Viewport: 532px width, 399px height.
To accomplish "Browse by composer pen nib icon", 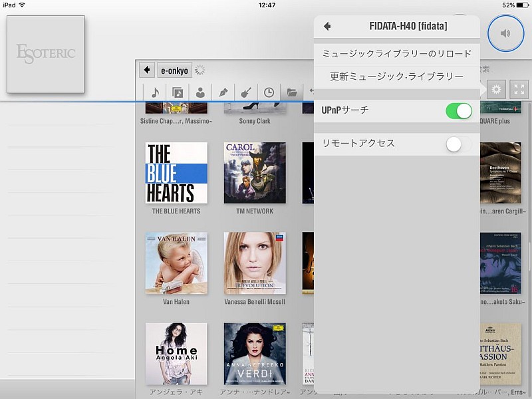I will pyautogui.click(x=223, y=92).
